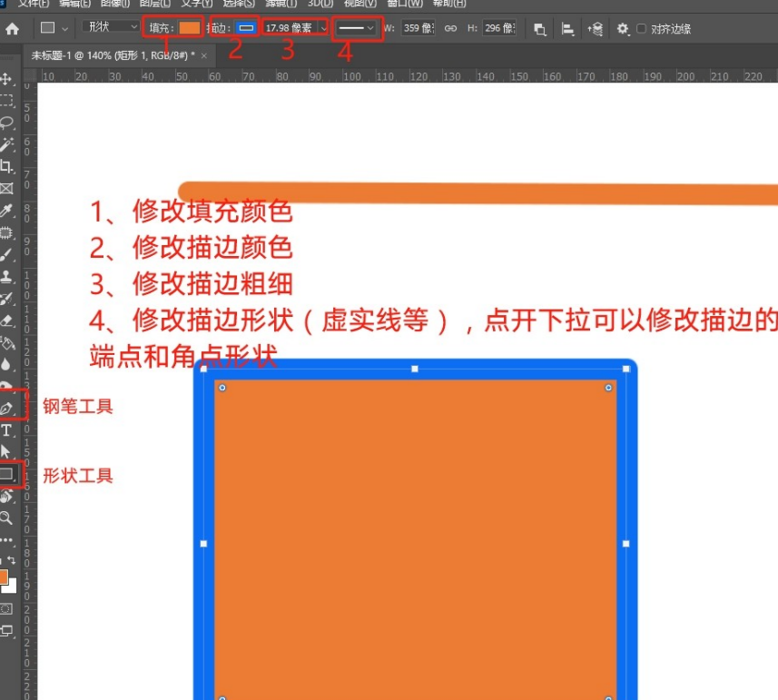Open the stroke line type dropdown
The height and width of the screenshot is (700, 778).
pyautogui.click(x=356, y=28)
